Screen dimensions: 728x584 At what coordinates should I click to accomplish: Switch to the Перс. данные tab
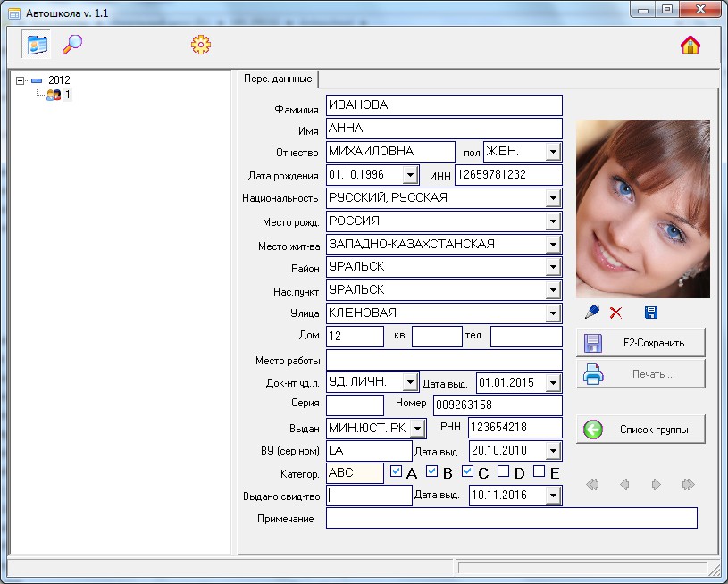(x=278, y=79)
